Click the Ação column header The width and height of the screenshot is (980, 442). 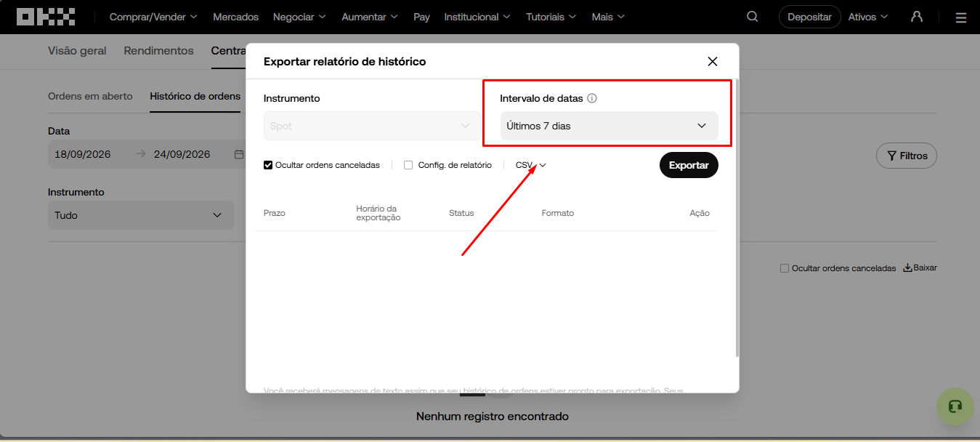pos(700,213)
